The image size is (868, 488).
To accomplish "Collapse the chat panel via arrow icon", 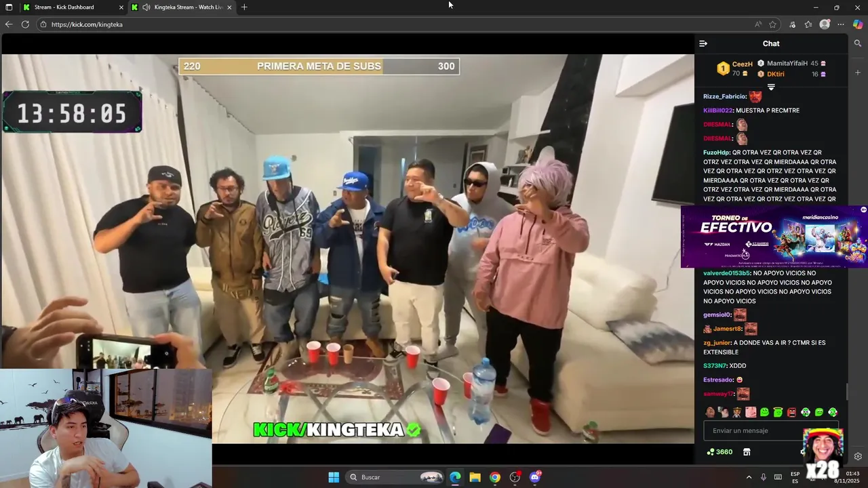I will click(x=703, y=43).
